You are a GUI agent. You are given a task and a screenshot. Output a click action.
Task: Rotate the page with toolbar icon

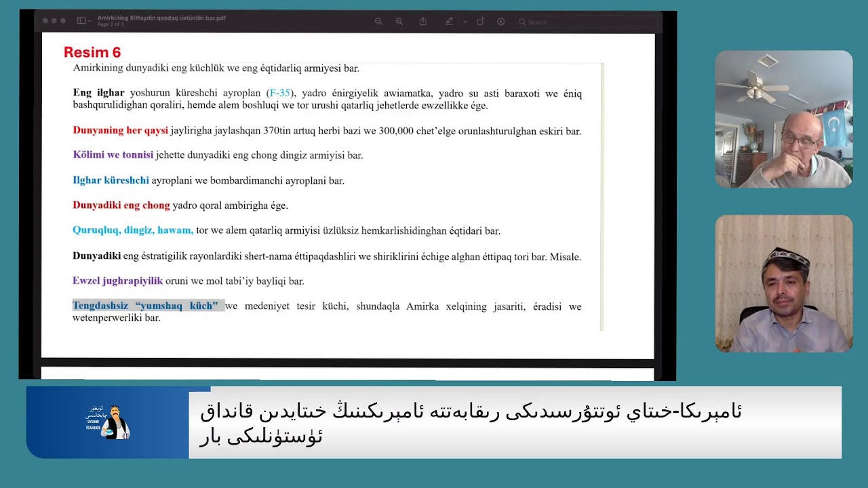coord(481,22)
